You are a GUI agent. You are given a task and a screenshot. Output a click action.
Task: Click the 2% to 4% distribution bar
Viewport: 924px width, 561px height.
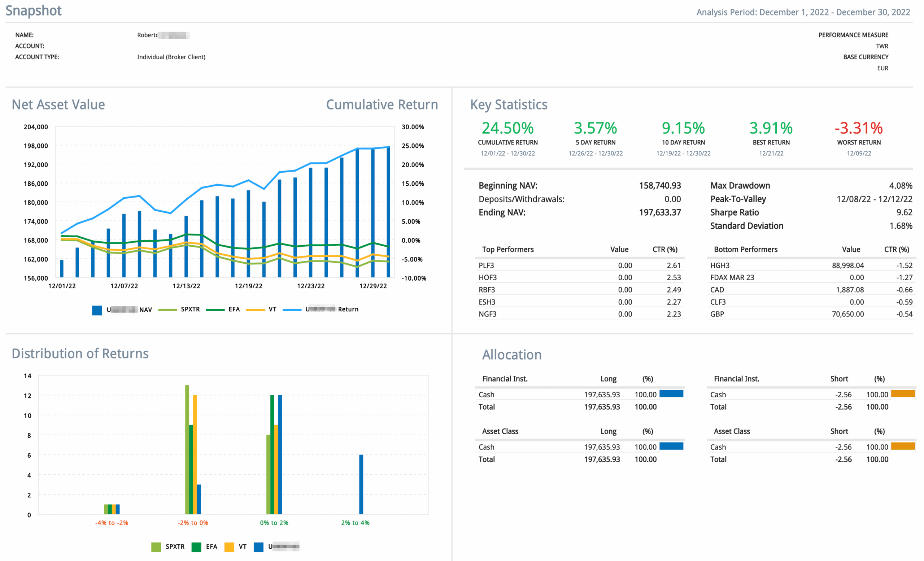click(361, 484)
